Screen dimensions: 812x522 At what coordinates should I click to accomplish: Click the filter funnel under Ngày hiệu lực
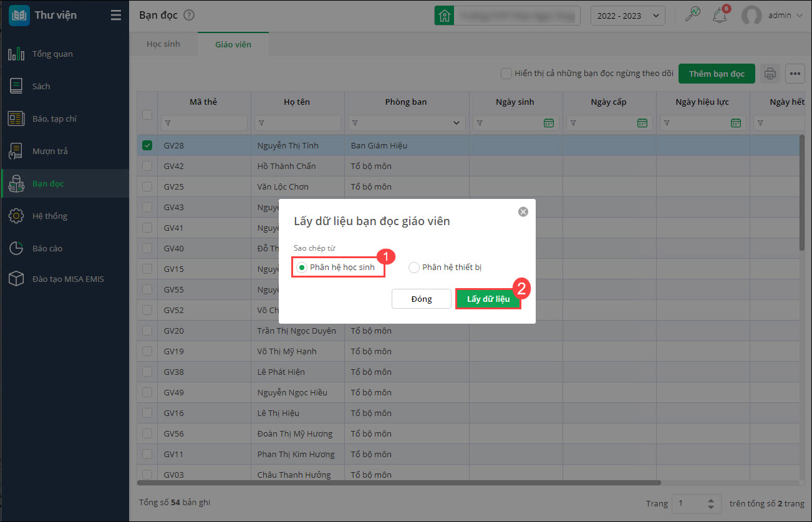[x=667, y=123]
